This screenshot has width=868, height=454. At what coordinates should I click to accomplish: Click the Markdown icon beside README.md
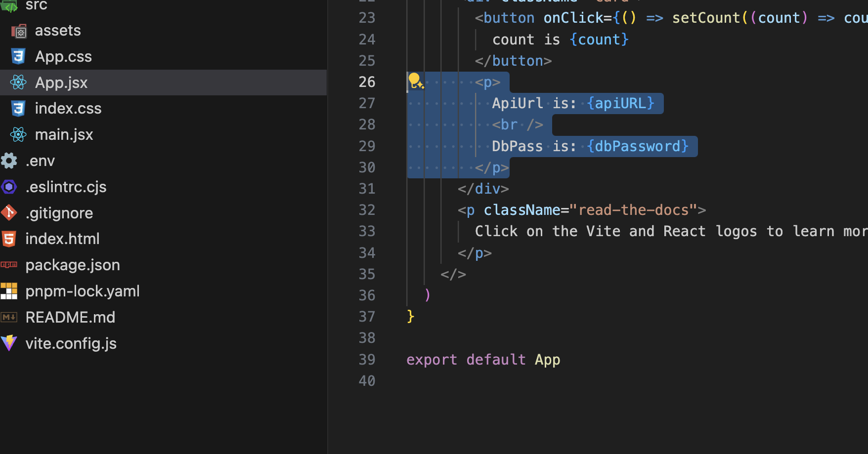[9, 317]
